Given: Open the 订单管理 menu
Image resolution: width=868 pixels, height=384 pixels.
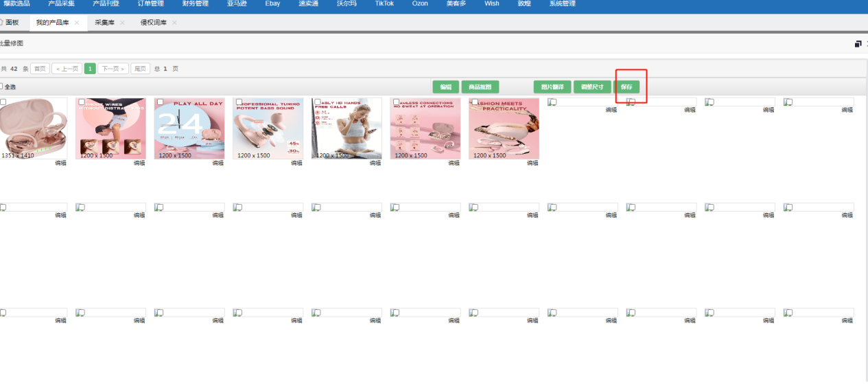Looking at the screenshot, I should click(150, 4).
